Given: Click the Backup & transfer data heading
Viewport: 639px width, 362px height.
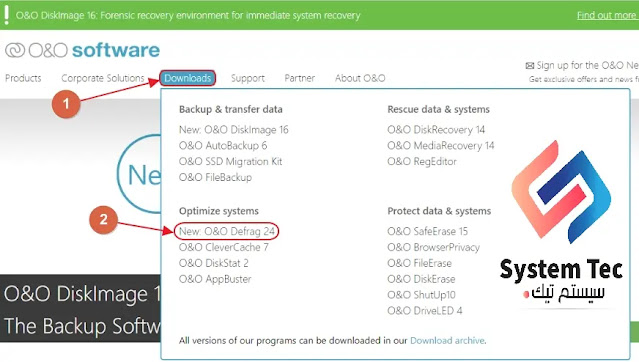Looking at the screenshot, I should tap(231, 109).
